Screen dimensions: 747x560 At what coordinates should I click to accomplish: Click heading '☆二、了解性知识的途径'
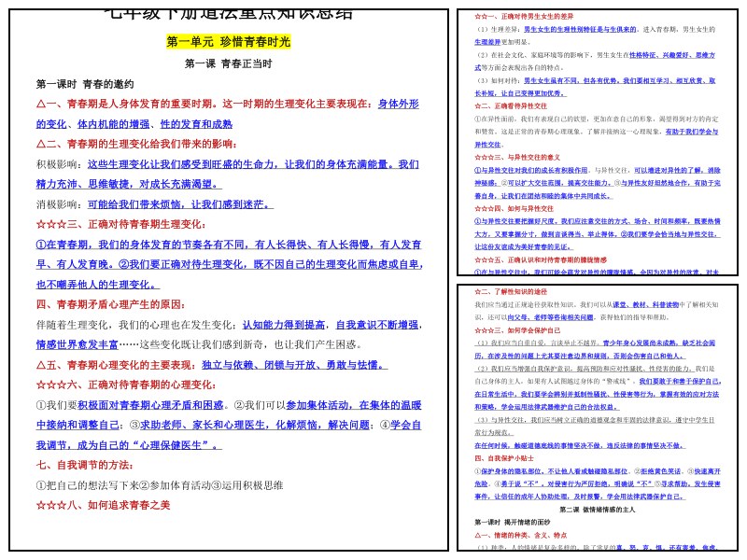pyautogui.click(x=511, y=291)
